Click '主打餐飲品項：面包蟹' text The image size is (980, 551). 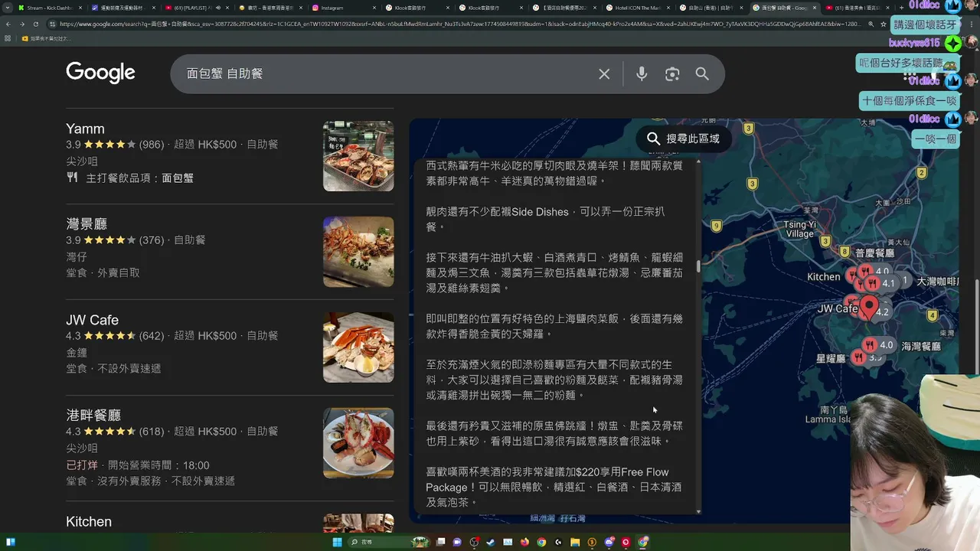(x=139, y=178)
